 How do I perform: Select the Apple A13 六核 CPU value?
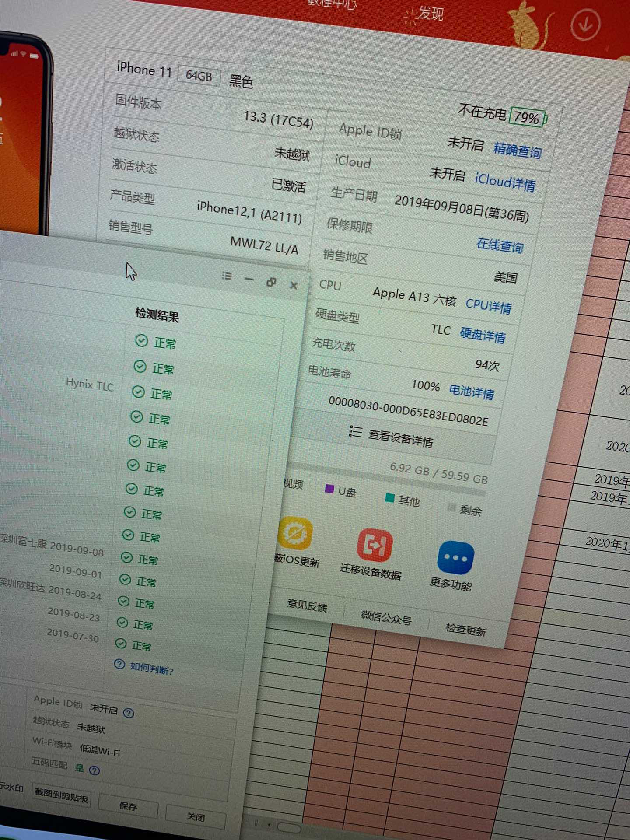tap(414, 297)
